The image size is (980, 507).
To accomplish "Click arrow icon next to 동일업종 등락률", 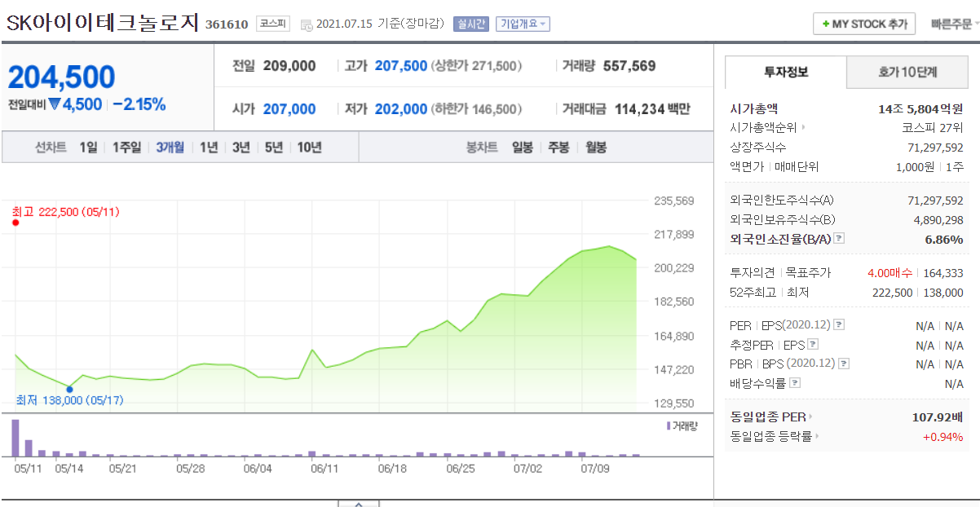I will (819, 437).
